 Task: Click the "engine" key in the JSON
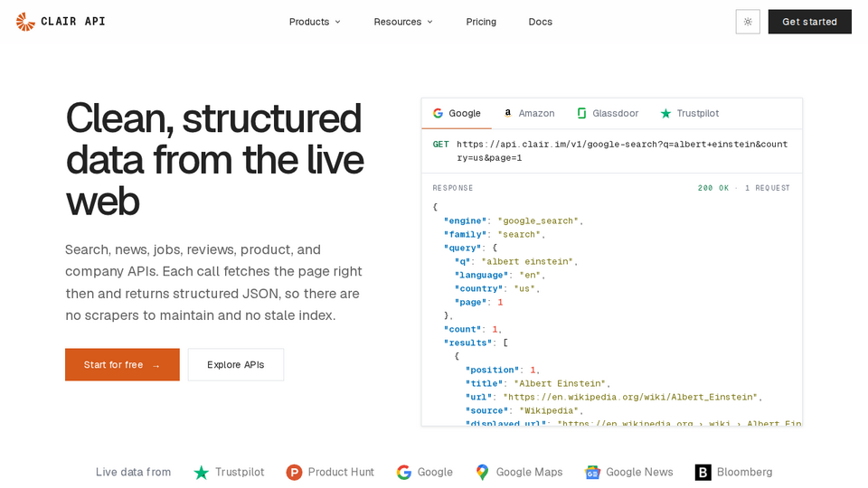pyautogui.click(x=465, y=221)
